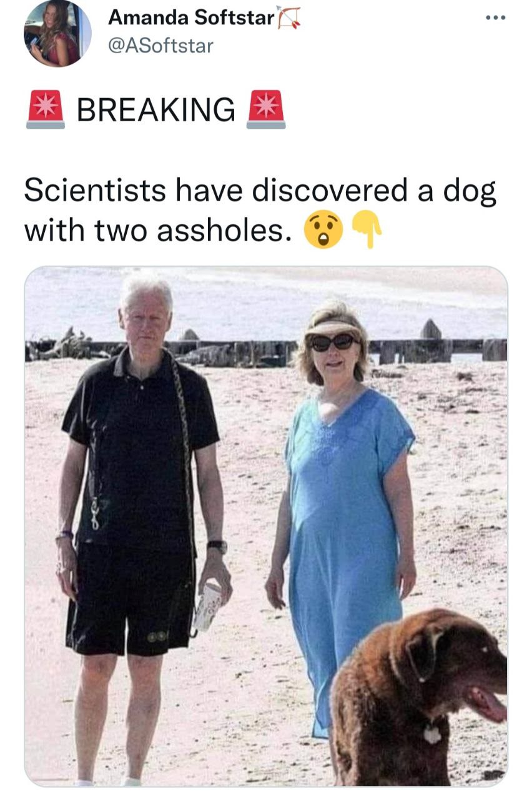Click the left siren emoji before BREAKING
The image size is (532, 800).
[x=46, y=109]
